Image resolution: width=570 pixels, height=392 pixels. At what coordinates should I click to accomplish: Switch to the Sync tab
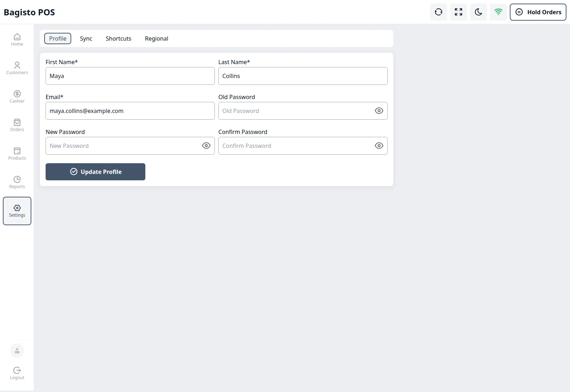click(x=86, y=38)
